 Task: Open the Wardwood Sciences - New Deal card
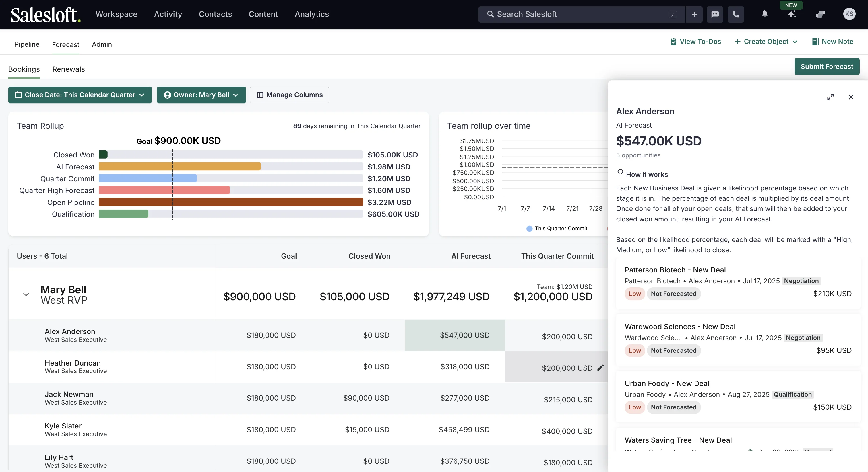click(738, 340)
